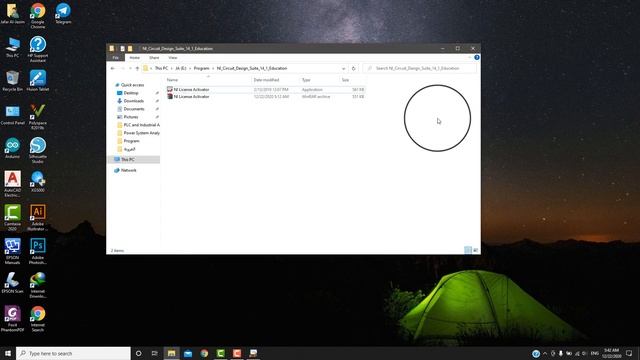
Task: Select NI License Activator WinRAR archive
Action: tap(265, 97)
